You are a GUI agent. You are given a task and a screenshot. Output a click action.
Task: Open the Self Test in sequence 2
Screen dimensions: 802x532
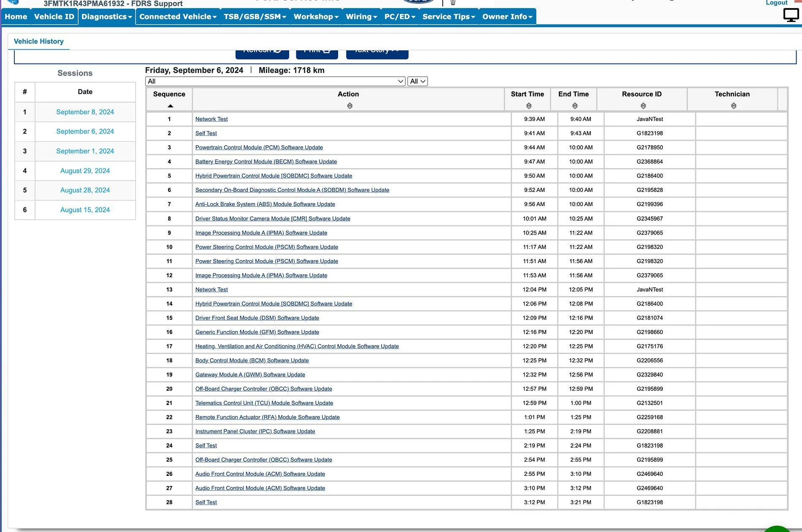(206, 133)
